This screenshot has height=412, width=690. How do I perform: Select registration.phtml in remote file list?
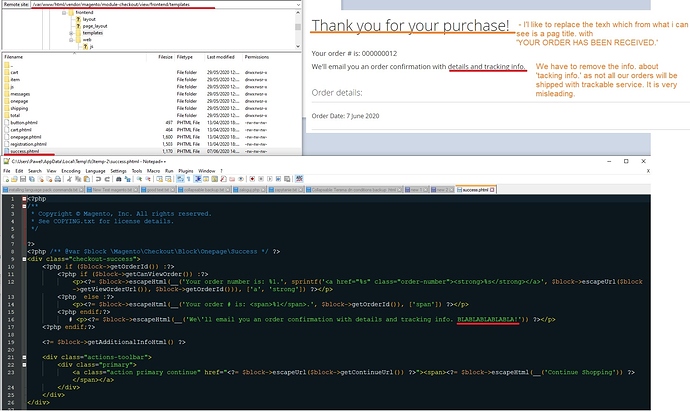(x=28, y=144)
